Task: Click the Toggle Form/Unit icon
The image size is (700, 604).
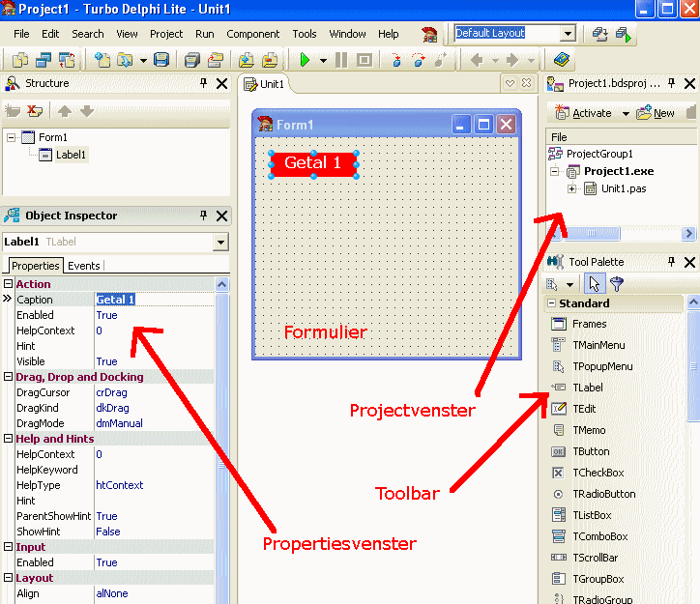Action: point(67,60)
